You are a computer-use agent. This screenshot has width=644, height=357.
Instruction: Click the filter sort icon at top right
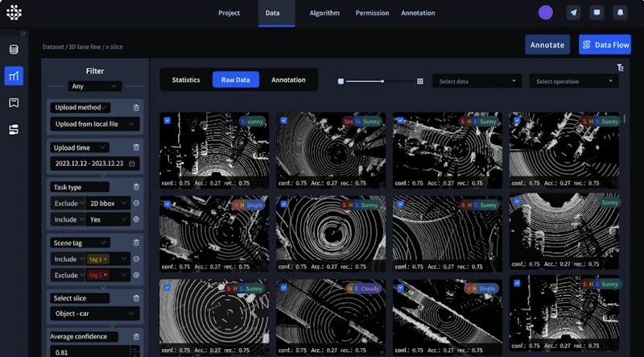pyautogui.click(x=620, y=68)
